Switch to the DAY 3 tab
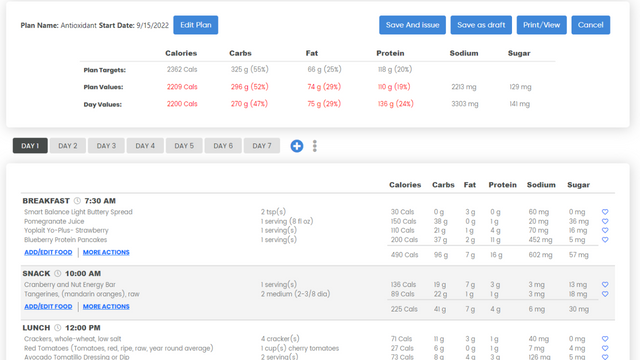Image resolution: width=640 pixels, height=360 pixels. point(107,146)
